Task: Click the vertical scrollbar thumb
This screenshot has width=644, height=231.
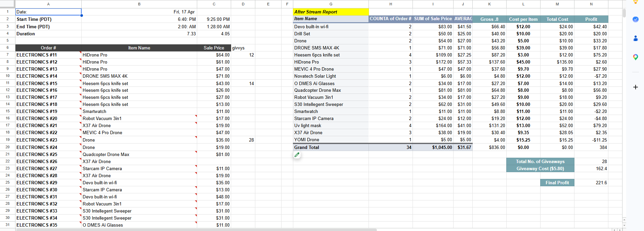Action: point(624,13)
